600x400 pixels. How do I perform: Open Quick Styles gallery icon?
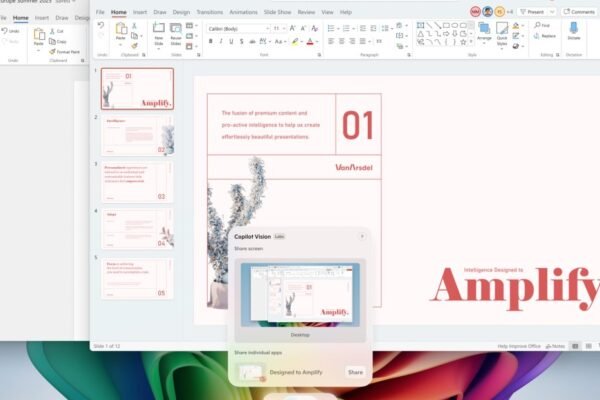tap(501, 33)
